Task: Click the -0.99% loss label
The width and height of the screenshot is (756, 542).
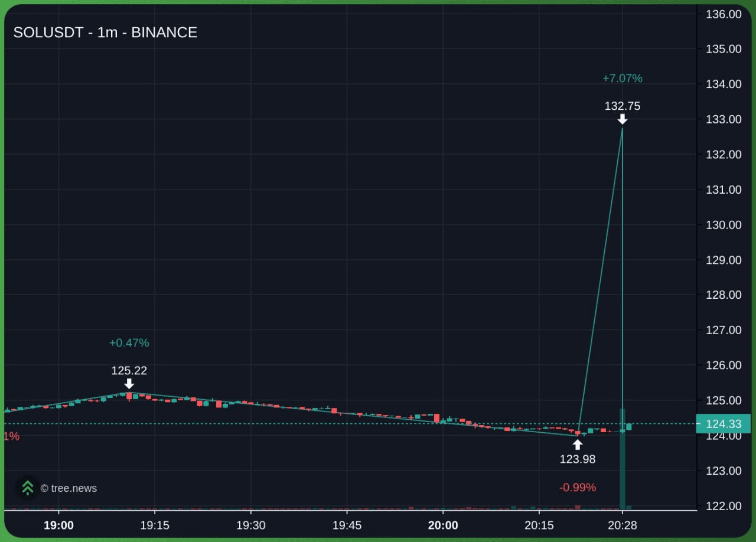Action: (578, 488)
